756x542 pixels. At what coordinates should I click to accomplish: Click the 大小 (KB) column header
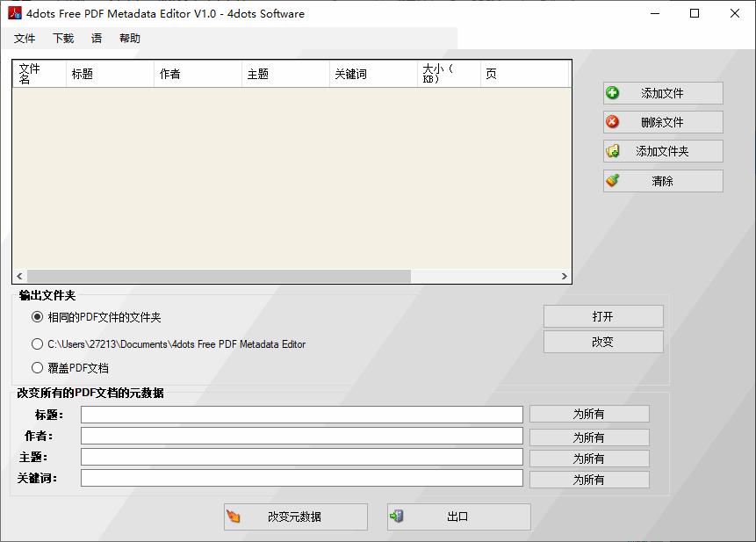coord(449,74)
